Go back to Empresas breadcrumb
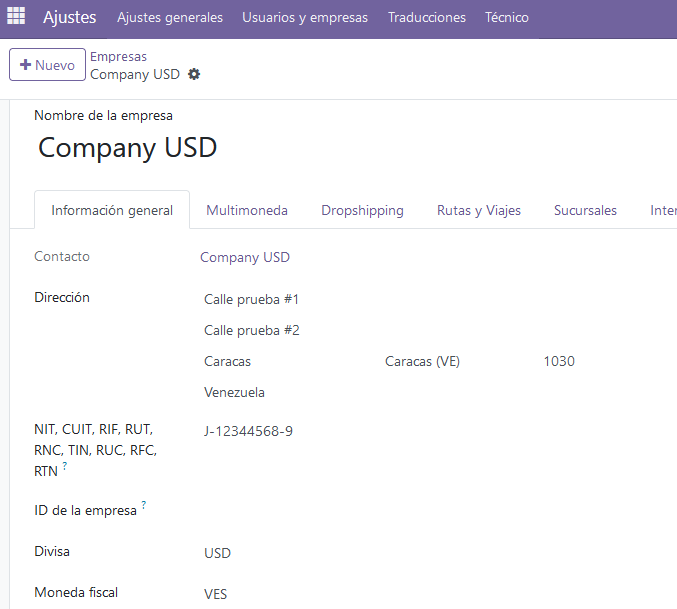 tap(118, 57)
